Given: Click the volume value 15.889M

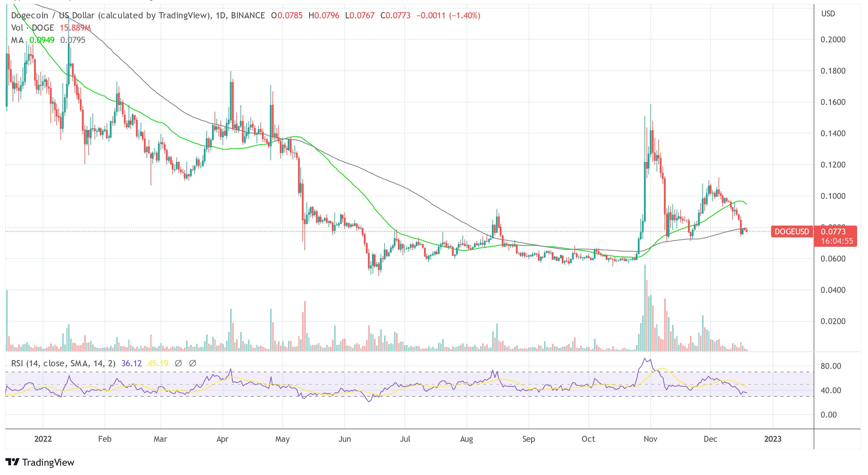Looking at the screenshot, I should tap(75, 28).
